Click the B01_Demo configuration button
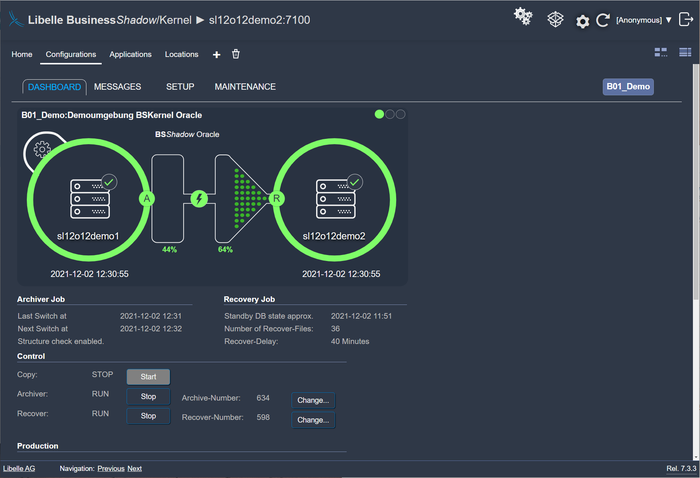This screenshot has height=478, width=700. click(x=628, y=87)
